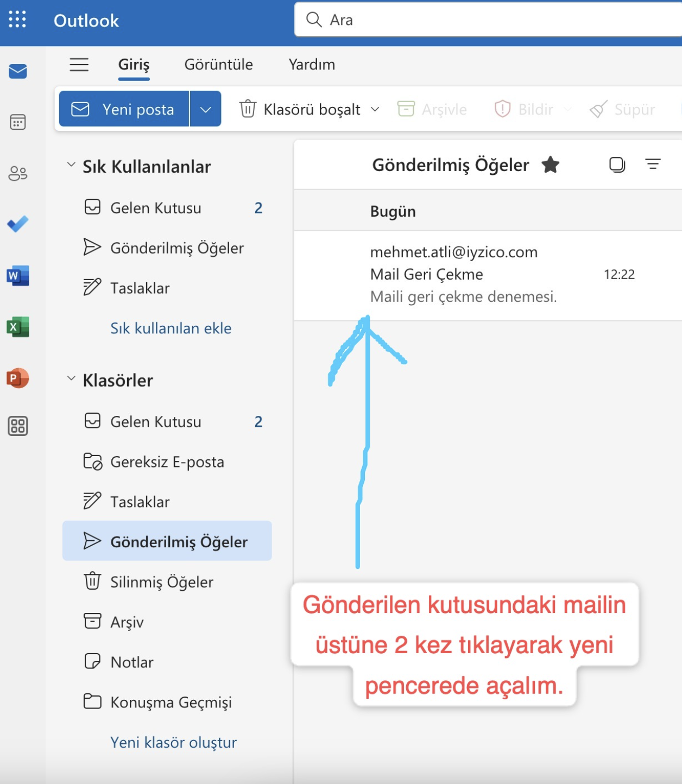Screen dimensions: 682x784
Task: Toggle favorite star for Gönderilmiş Öğeler
Action: tap(551, 165)
